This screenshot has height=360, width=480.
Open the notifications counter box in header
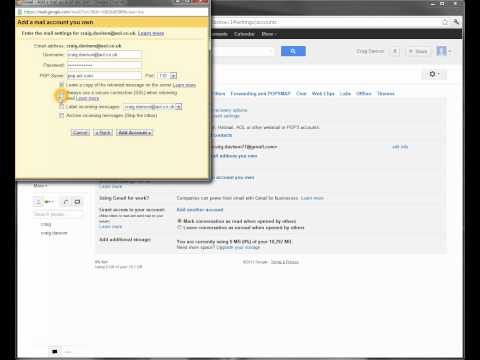(395, 51)
